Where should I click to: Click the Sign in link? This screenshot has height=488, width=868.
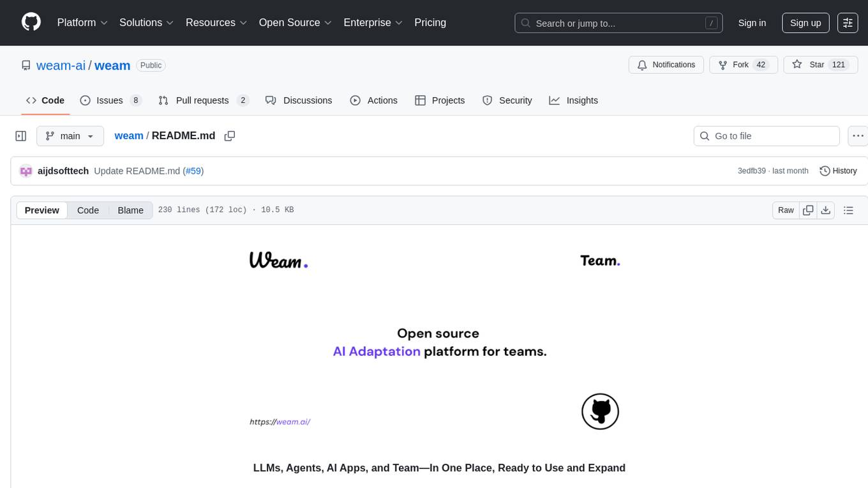pos(752,23)
